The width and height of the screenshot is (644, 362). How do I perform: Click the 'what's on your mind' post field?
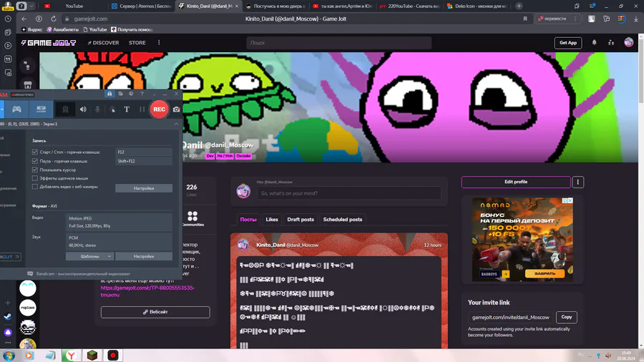[348, 193]
